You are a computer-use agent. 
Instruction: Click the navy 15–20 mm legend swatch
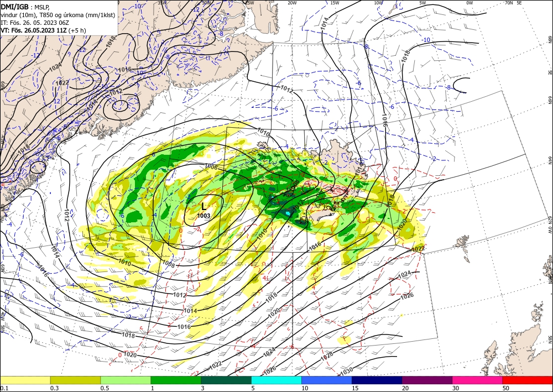coord(377,380)
